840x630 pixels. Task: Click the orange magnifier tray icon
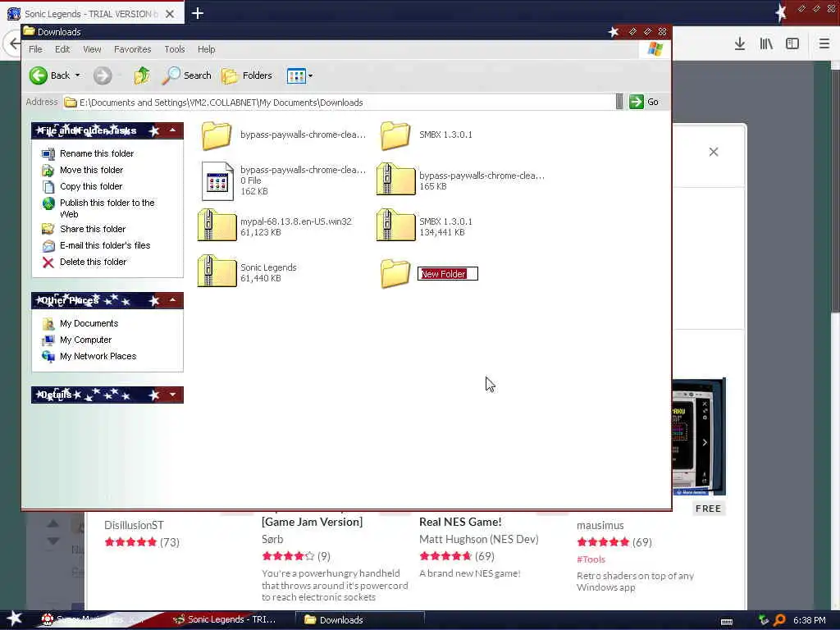(780, 620)
